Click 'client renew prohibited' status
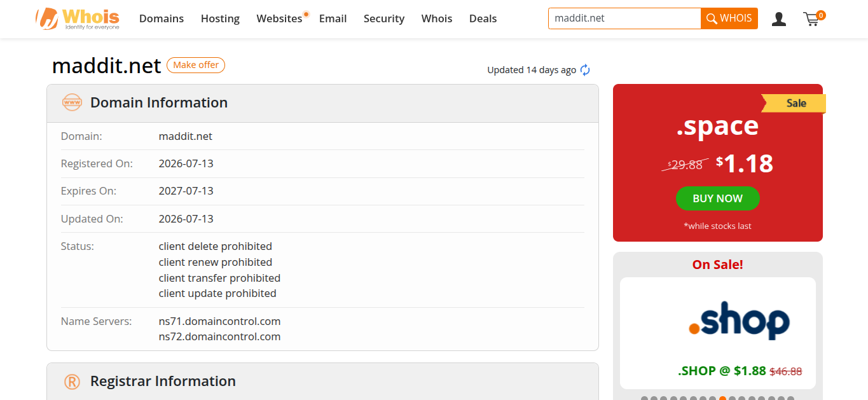This screenshot has height=400, width=868. [216, 262]
